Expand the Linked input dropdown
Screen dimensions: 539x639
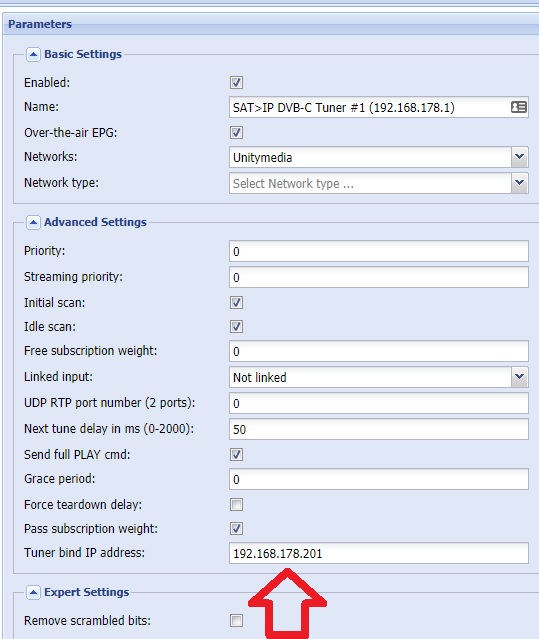tap(519, 377)
